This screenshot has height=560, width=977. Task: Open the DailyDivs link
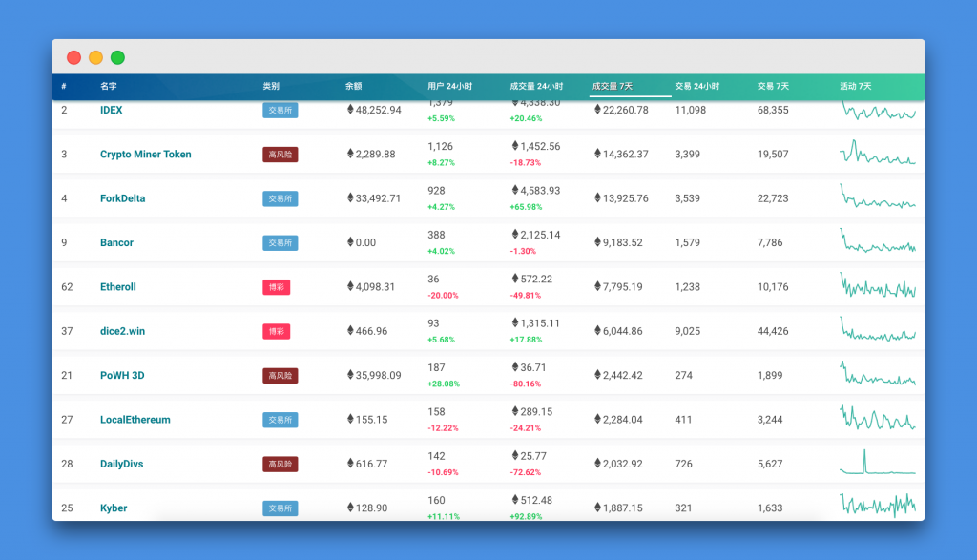(x=121, y=464)
